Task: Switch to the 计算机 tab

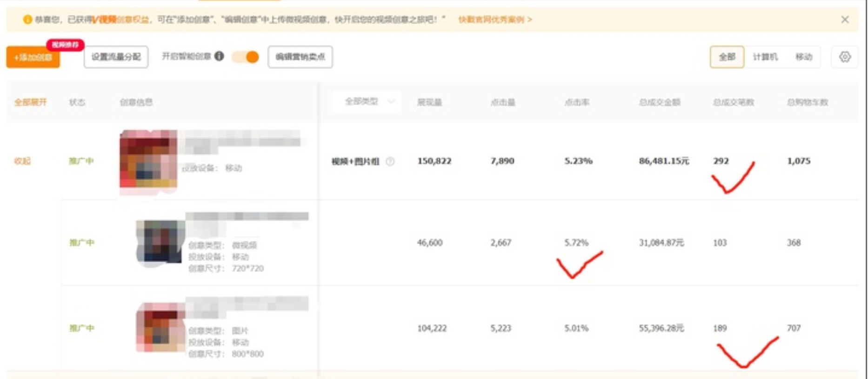Action: 765,57
